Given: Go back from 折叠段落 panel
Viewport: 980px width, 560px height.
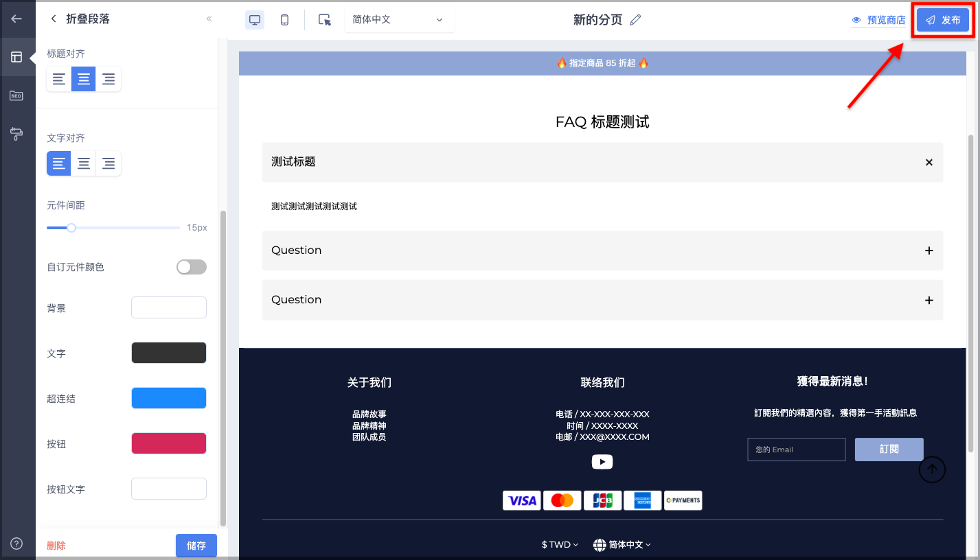Looking at the screenshot, I should tap(54, 19).
